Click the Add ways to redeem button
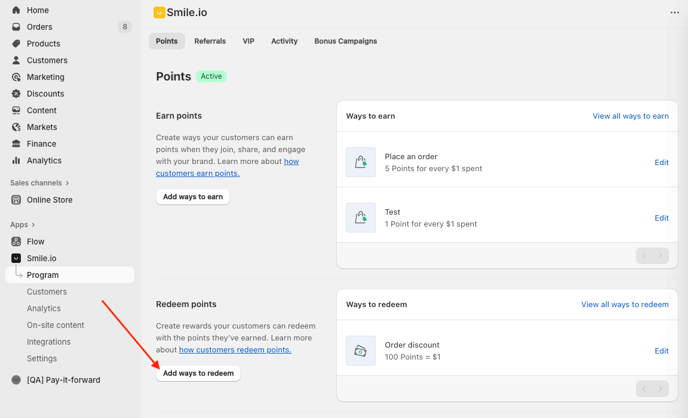Image resolution: width=688 pixels, height=418 pixels. (x=198, y=373)
